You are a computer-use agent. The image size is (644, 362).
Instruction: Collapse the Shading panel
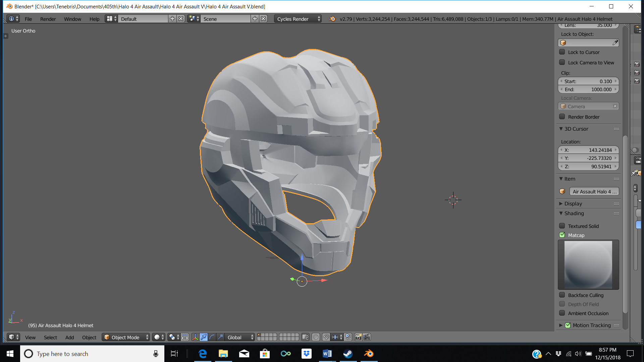pos(561,213)
